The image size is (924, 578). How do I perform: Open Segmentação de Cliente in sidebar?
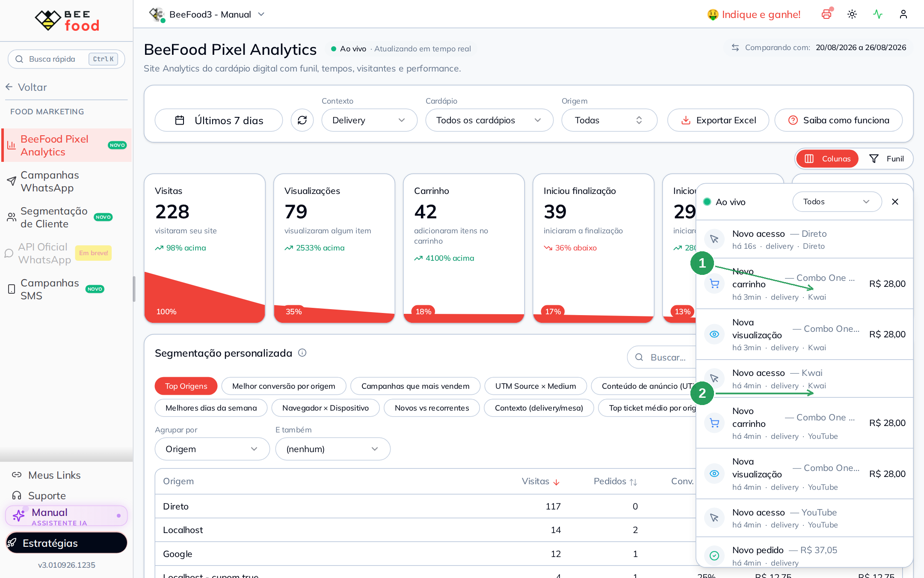pos(67,217)
